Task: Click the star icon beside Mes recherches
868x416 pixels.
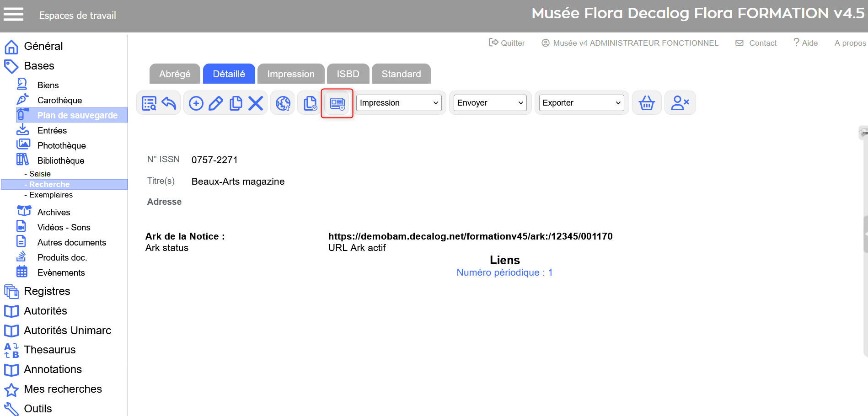Action: (11, 389)
